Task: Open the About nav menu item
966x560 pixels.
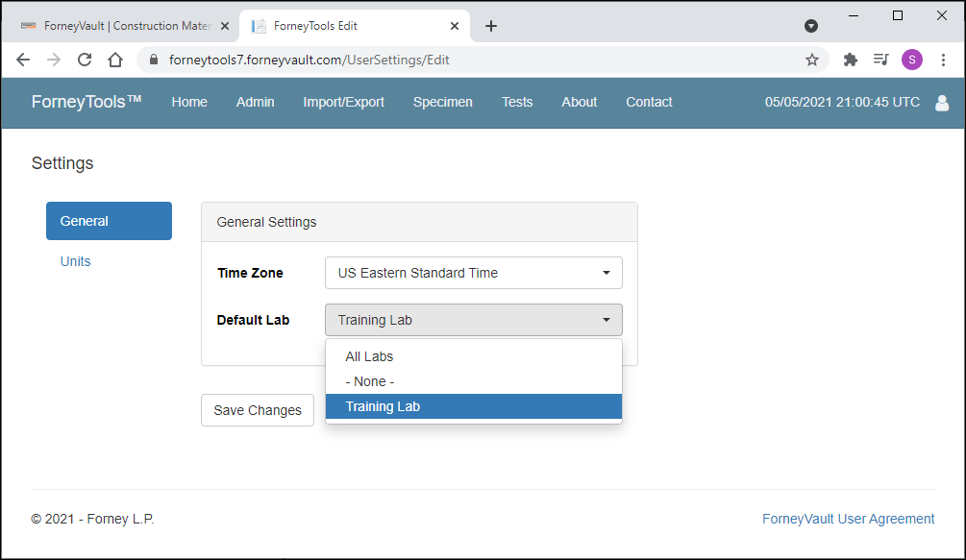Action: point(579,102)
